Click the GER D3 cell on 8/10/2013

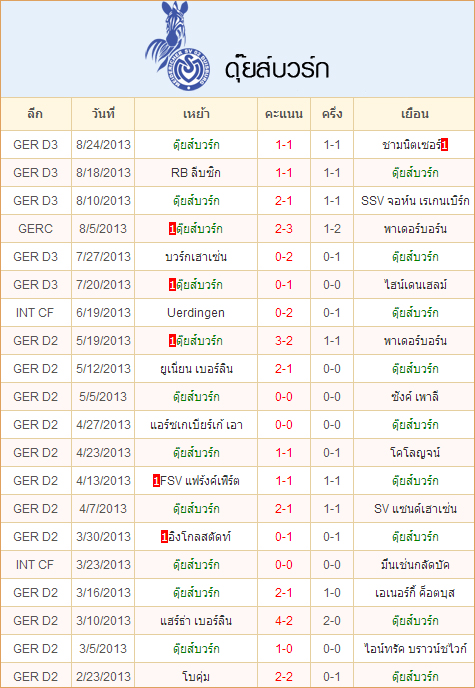pos(36,201)
